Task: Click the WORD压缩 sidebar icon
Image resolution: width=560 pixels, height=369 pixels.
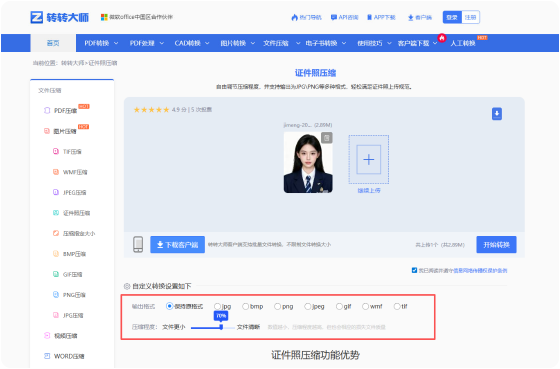Action: pos(47,356)
